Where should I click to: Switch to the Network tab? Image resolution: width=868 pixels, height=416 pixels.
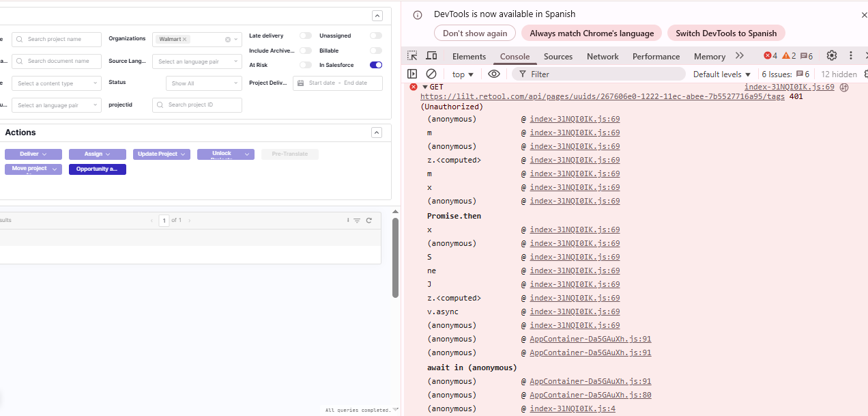(x=603, y=57)
